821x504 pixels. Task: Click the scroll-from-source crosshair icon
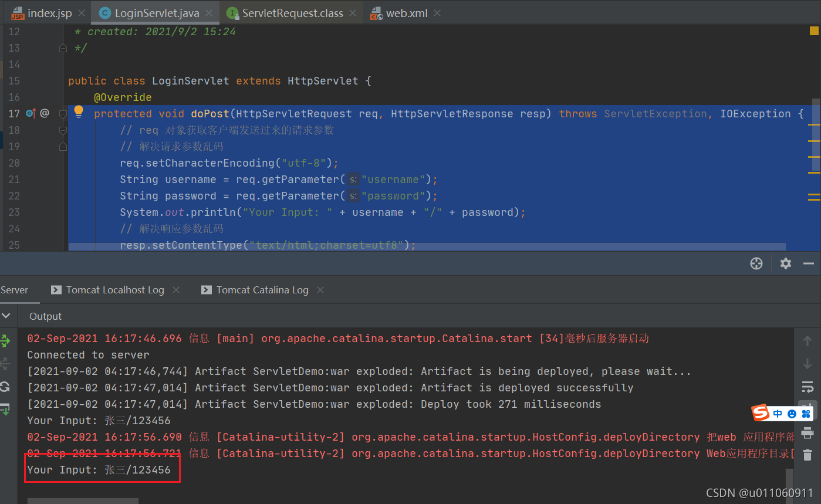(x=756, y=263)
